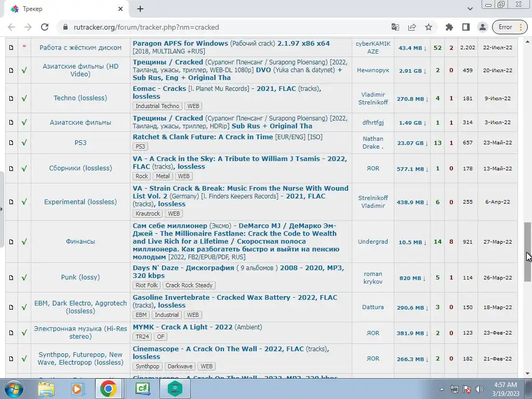The image size is (532, 399).
Task: Reload the rutracker page
Action: click(45, 27)
